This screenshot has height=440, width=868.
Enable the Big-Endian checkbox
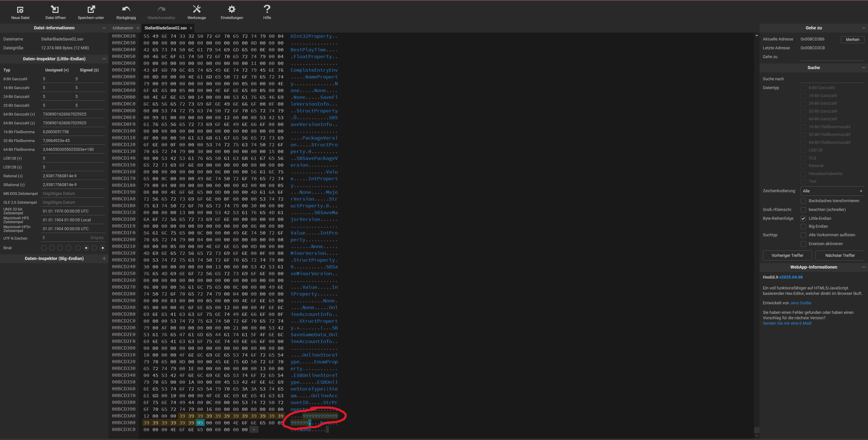(803, 227)
